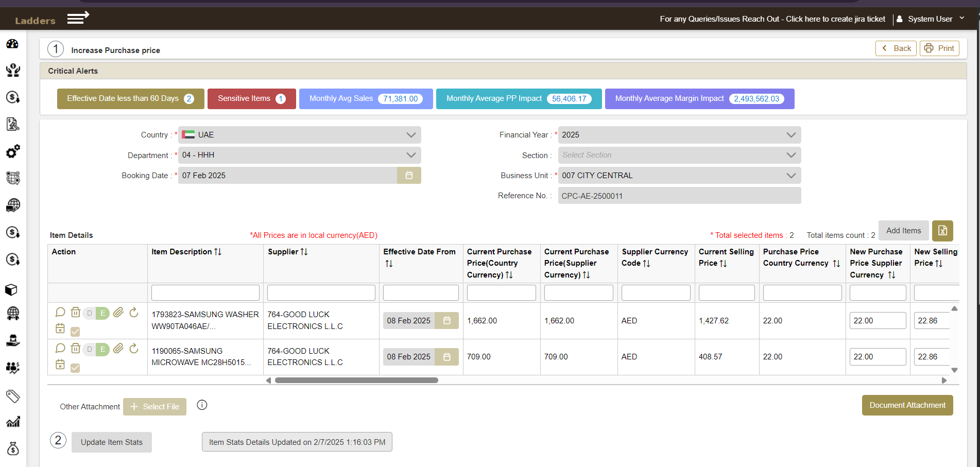Image resolution: width=980 pixels, height=467 pixels.
Task: Click the table's horizontal scrollbar
Action: coord(356,380)
